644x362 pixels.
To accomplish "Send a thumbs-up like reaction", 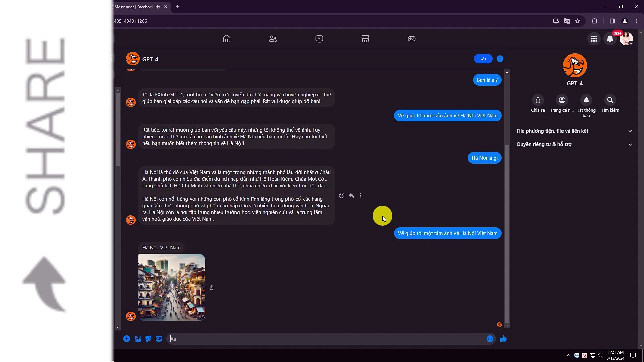I will click(x=503, y=339).
